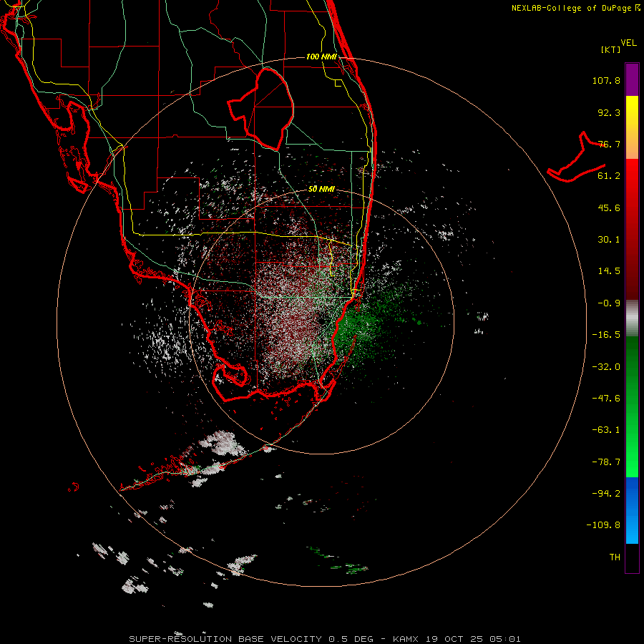The width and height of the screenshot is (644, 644).
Task: Click the -78.7 velocity scale value
Action: (x=606, y=462)
